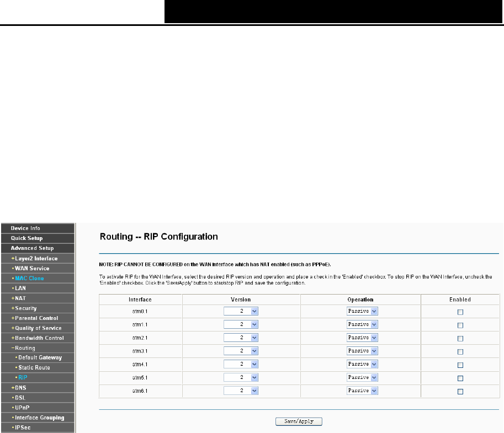Collapse the Routing menu

point(38,348)
